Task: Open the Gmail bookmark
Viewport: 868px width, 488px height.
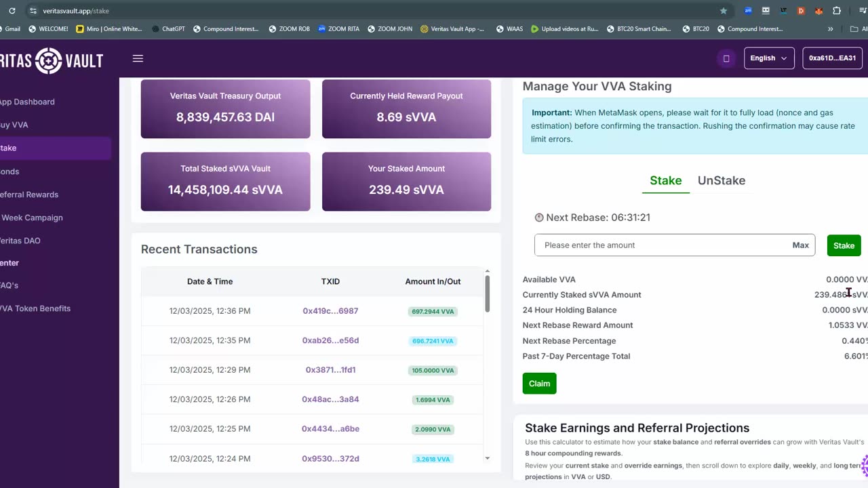Action: (10, 29)
